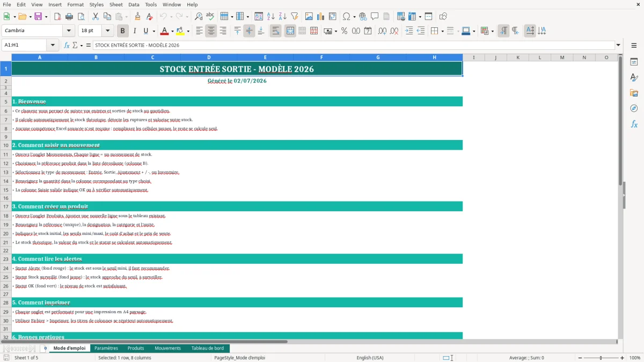Clear direct formatting icon
Screen dimensions: 644x362
tap(149, 17)
